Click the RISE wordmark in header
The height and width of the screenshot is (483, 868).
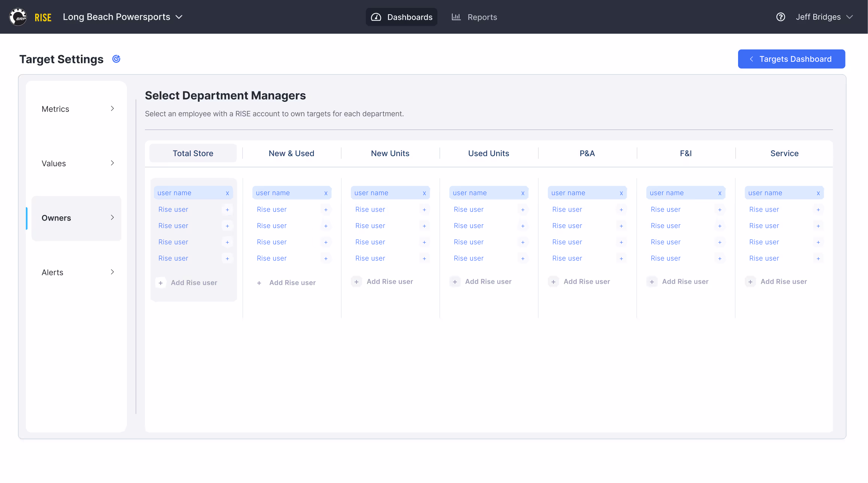click(x=43, y=17)
